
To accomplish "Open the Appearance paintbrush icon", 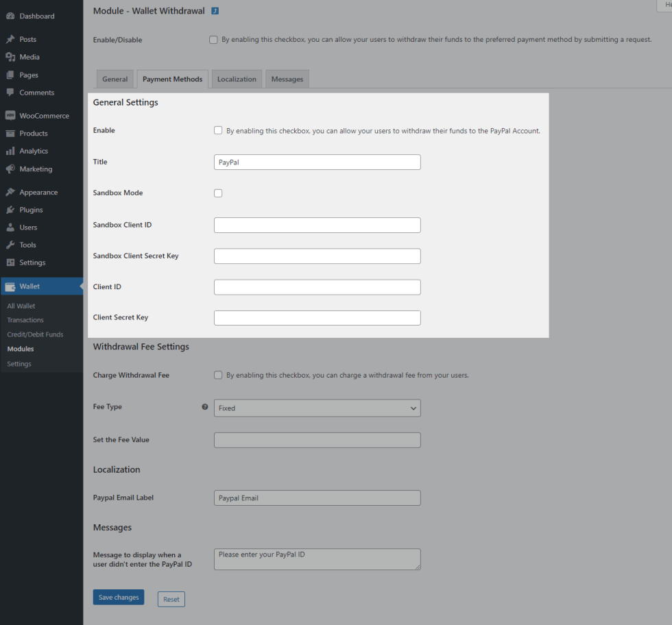I will coord(10,193).
